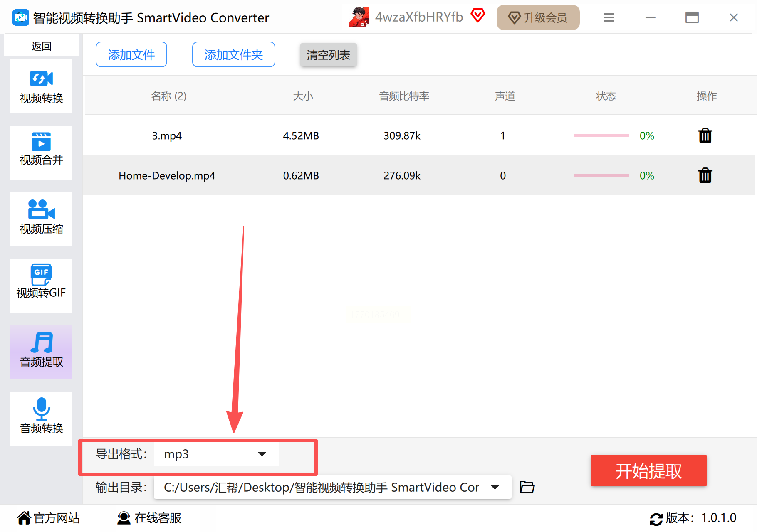Image resolution: width=757 pixels, height=532 pixels.
Task: Open the 视频压缩 video compress tool
Action: 41,219
